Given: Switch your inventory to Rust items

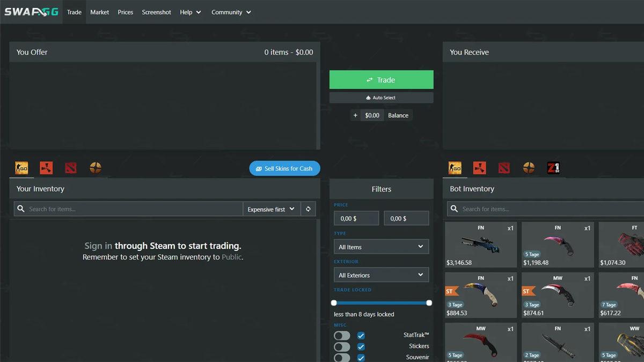Looking at the screenshot, I should (46, 168).
